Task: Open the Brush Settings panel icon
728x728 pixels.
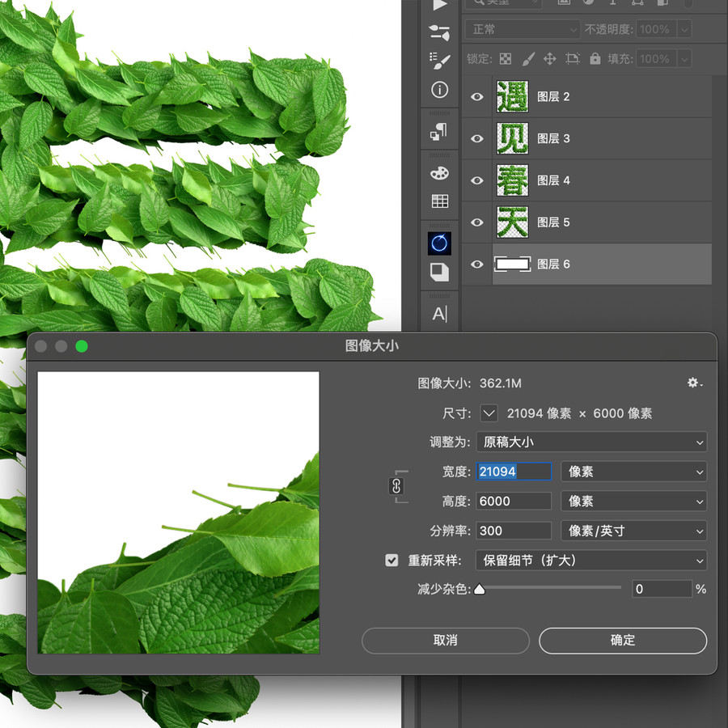Action: [439, 32]
